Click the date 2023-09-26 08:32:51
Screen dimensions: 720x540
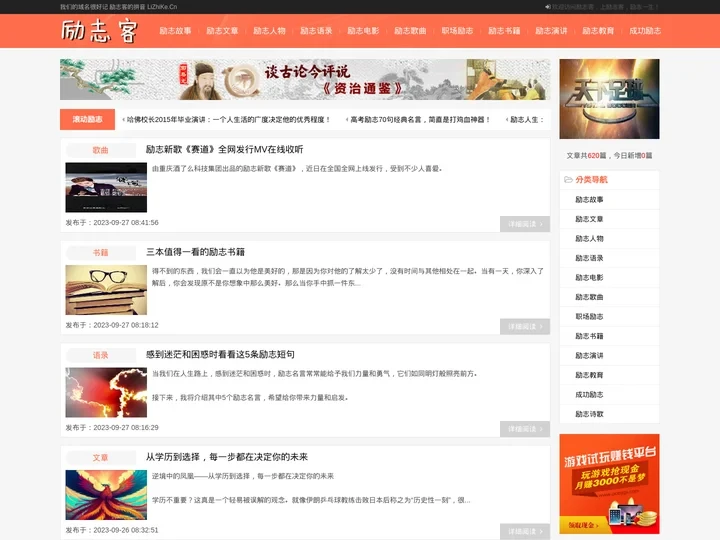(x=126, y=530)
